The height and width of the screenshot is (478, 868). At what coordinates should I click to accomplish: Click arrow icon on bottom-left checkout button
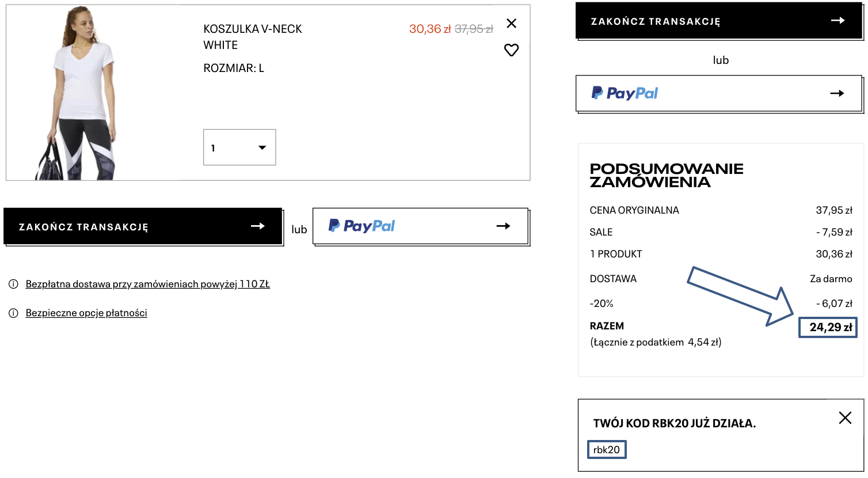click(258, 226)
